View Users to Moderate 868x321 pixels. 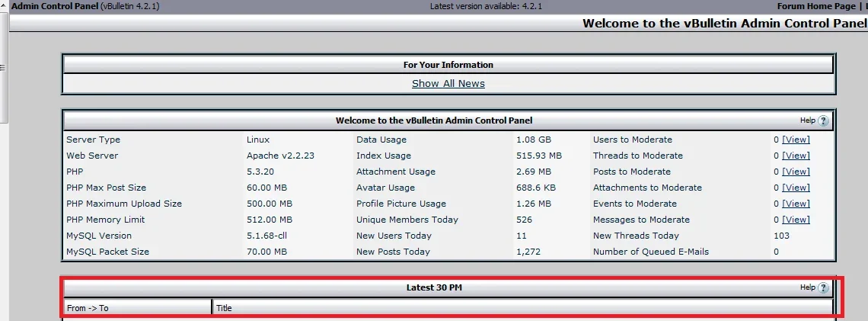pos(796,140)
